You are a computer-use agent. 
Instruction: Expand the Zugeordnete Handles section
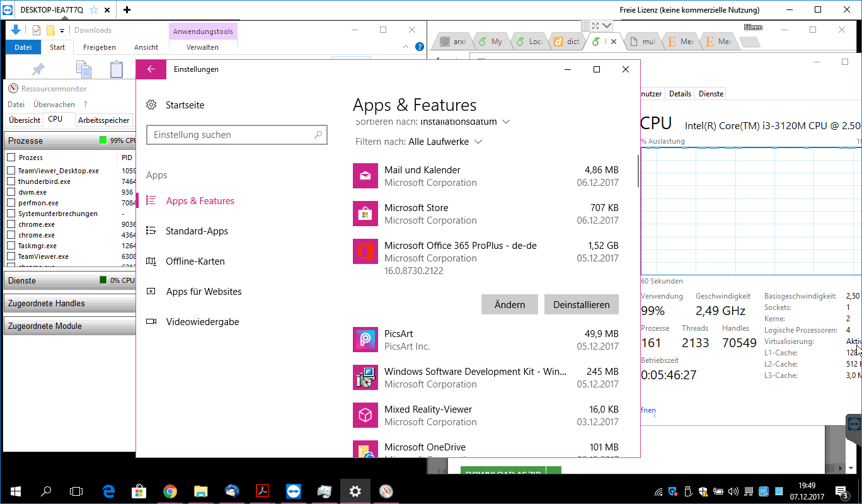(x=69, y=303)
